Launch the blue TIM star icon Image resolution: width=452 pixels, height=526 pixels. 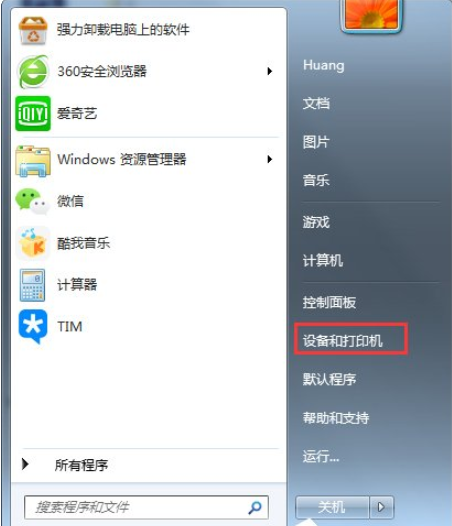coord(33,327)
